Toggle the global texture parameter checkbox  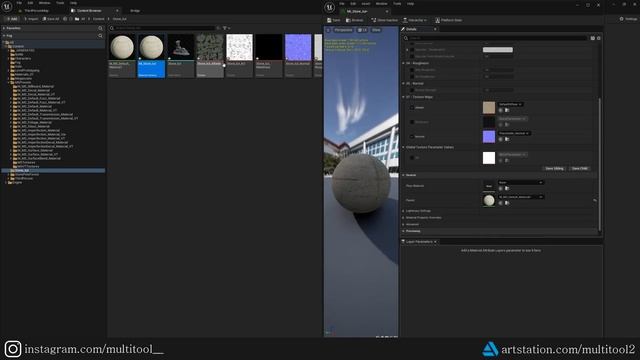(x=412, y=158)
